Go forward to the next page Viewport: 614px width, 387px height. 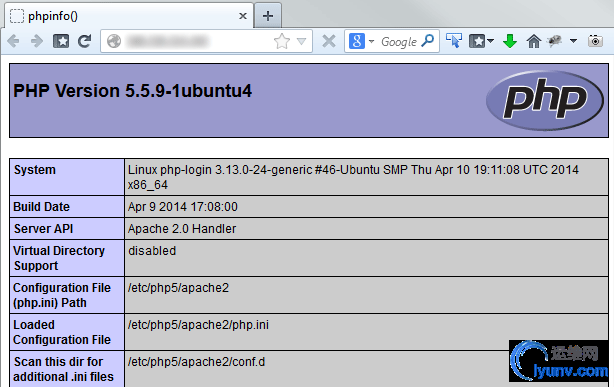pos(37,41)
